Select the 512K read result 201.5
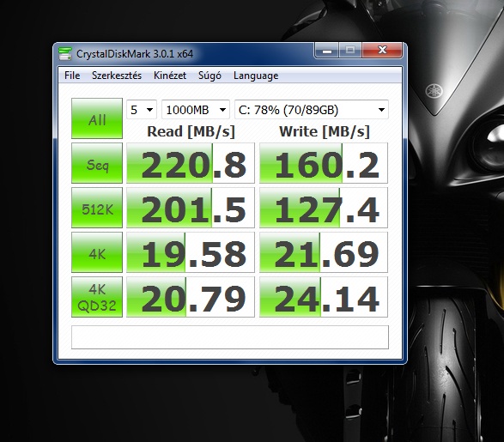 tap(191, 208)
